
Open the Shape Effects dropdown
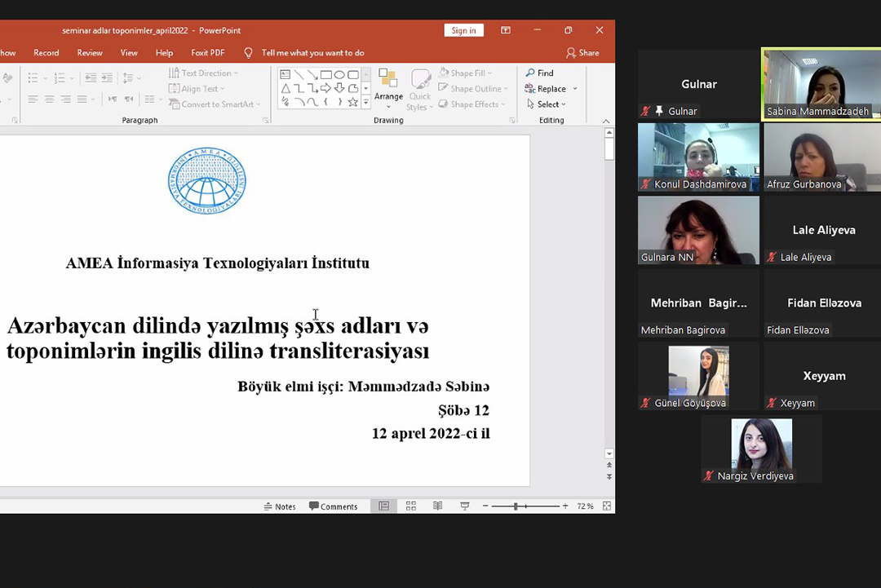472,104
